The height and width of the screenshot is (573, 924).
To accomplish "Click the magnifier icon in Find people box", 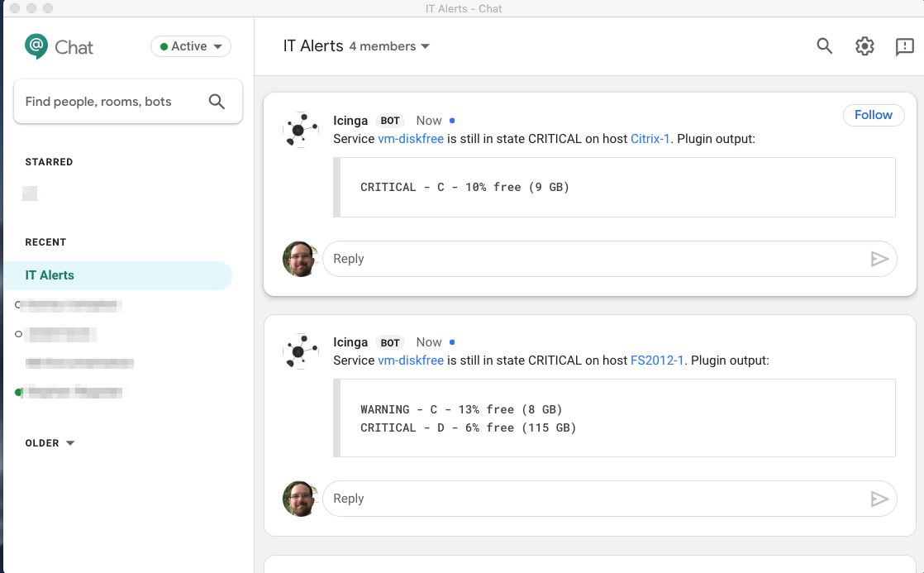I will tap(217, 102).
